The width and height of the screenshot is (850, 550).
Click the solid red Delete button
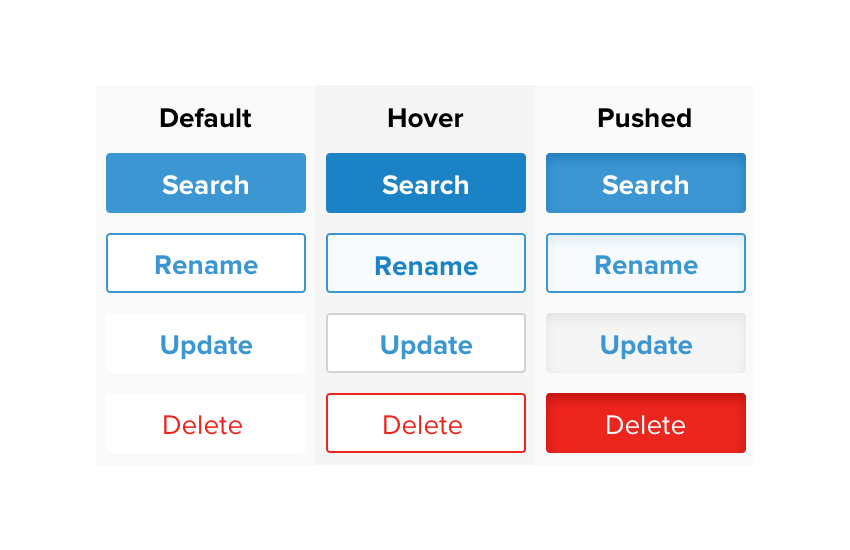click(x=646, y=423)
